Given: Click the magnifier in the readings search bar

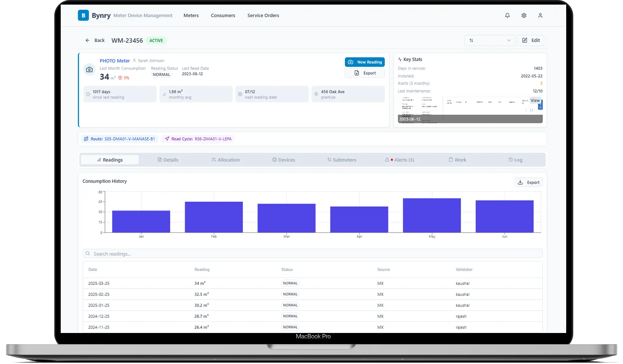Looking at the screenshot, I should coord(88,253).
